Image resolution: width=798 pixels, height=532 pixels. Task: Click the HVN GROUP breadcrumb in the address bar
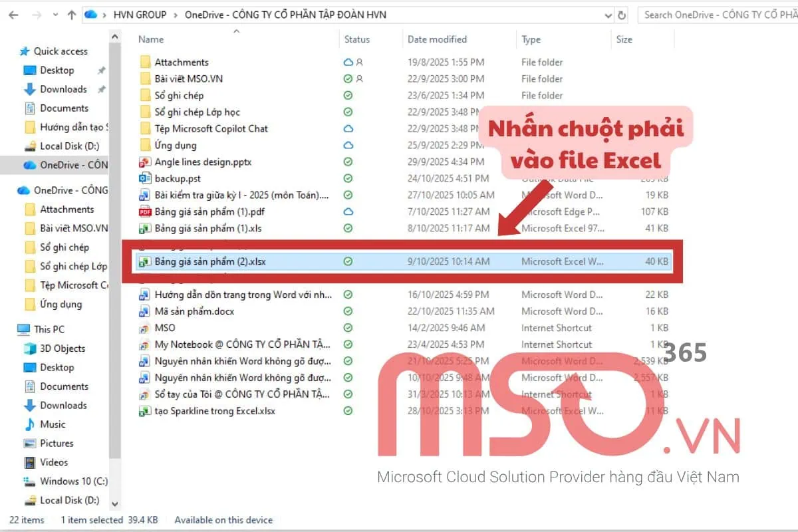tap(140, 14)
